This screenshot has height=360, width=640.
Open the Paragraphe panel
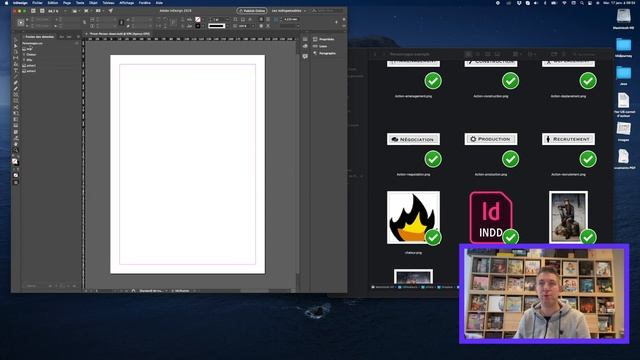coord(324,53)
